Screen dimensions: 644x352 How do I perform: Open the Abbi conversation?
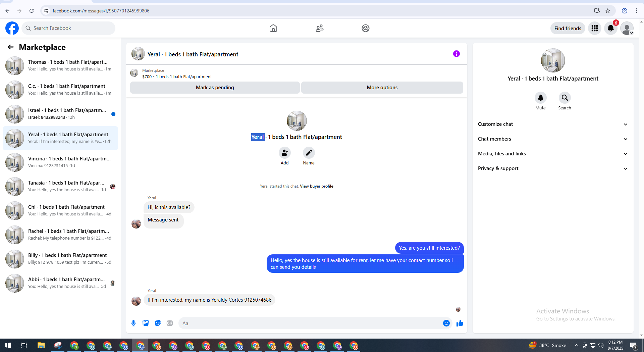60,283
